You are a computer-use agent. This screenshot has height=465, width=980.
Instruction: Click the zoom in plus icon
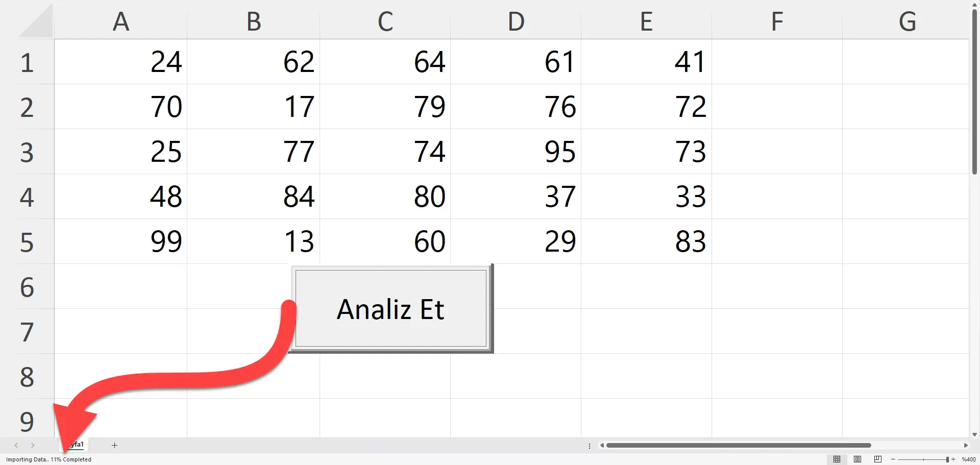pyautogui.click(x=953, y=459)
